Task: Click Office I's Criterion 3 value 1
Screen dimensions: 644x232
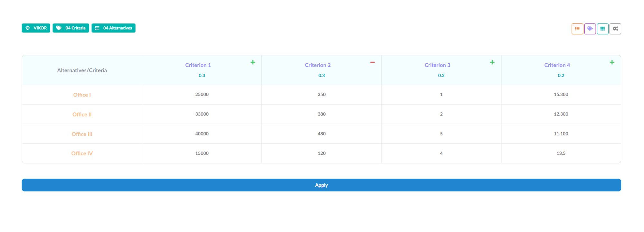Action: pyautogui.click(x=441, y=95)
